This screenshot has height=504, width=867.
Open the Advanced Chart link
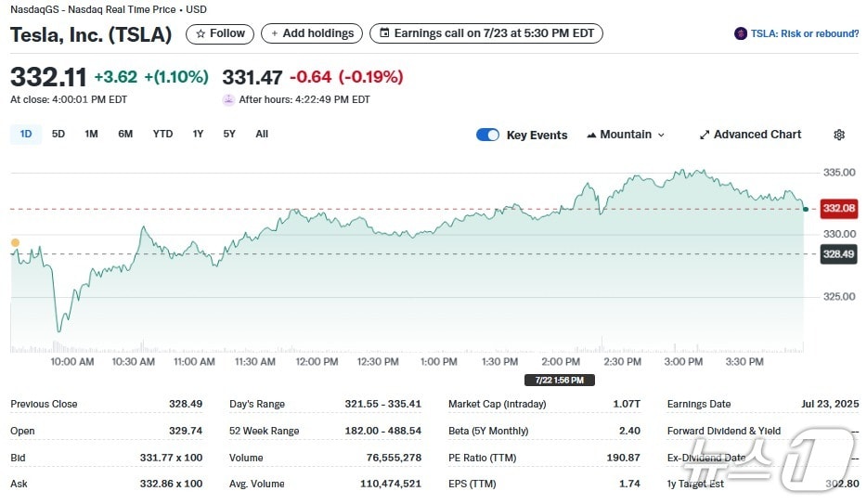[x=757, y=135]
